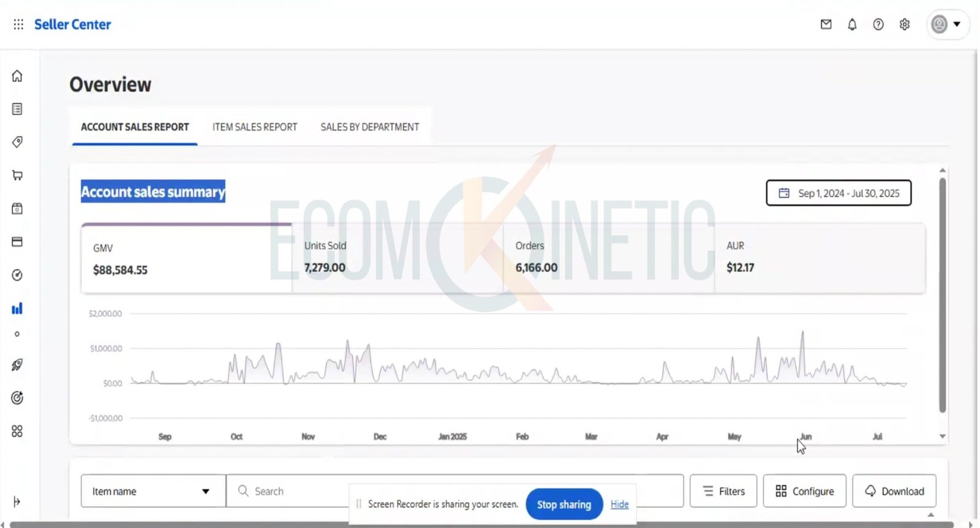Open the Item name dropdown
Viewport: 980px width, 528px height.
[x=153, y=491]
